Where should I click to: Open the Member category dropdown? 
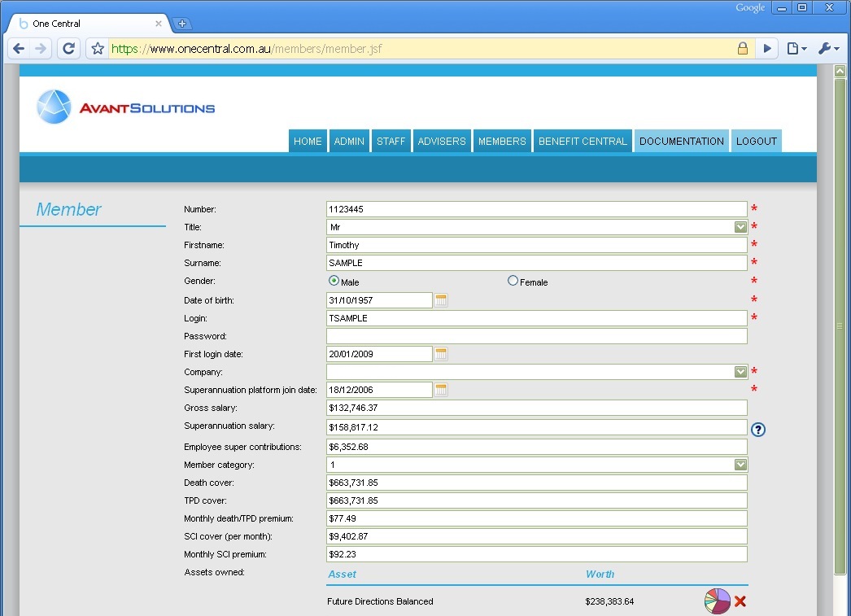point(740,465)
